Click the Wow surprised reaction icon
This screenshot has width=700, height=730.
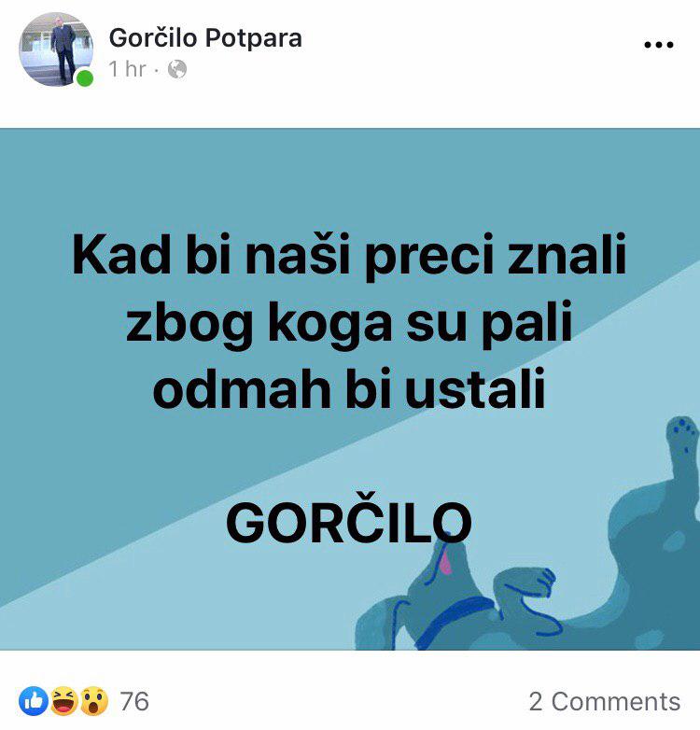[x=94, y=701]
